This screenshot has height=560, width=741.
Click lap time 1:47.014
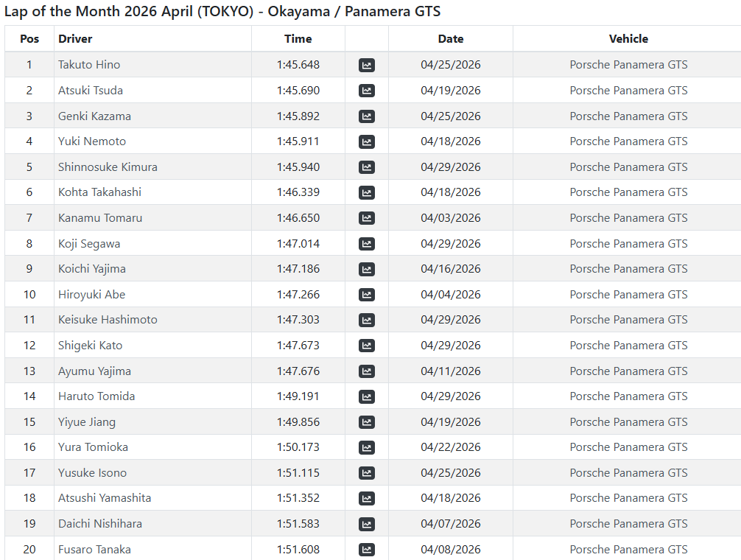(x=298, y=244)
